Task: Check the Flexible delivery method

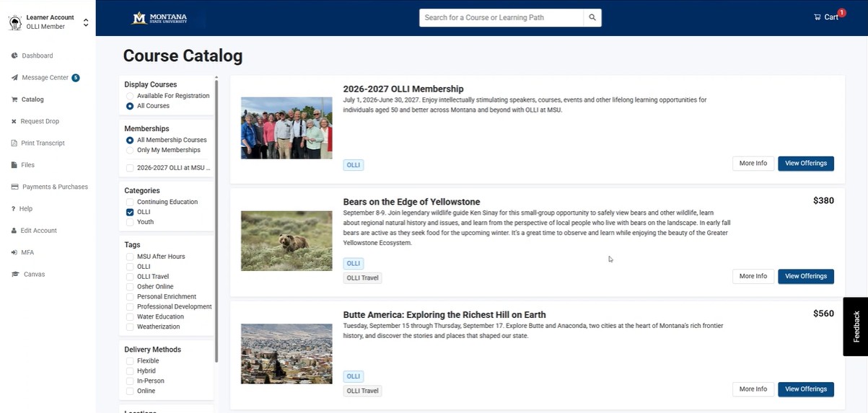Action: [130, 361]
